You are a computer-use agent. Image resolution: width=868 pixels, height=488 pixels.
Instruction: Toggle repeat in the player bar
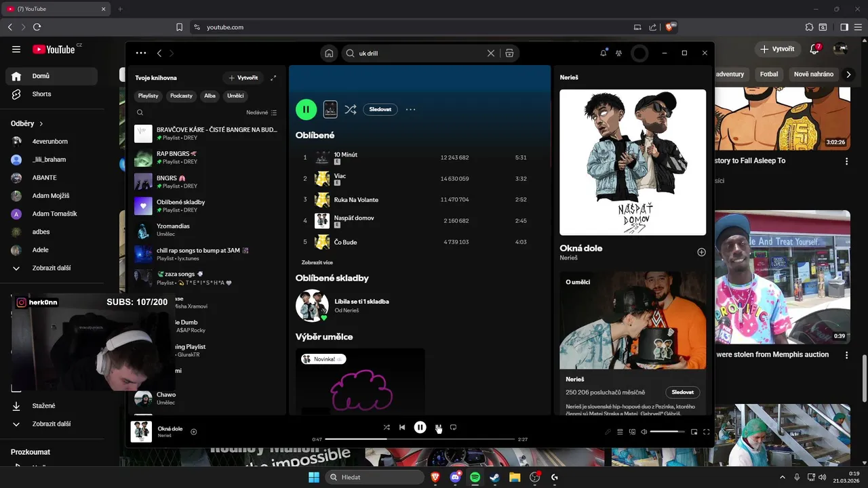453,427
